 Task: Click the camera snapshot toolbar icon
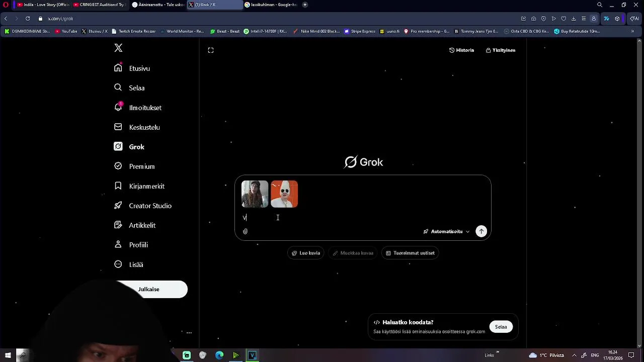tap(533, 19)
